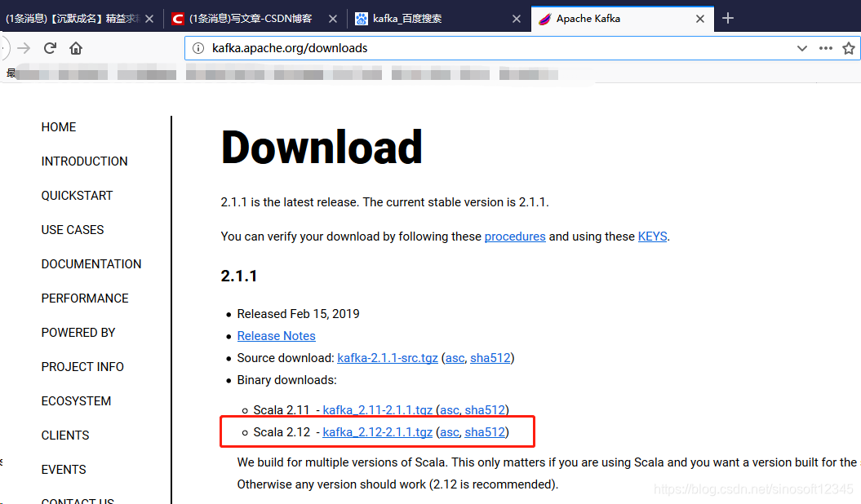Click the 'Released Feb 15, 2019' text
Screen dimensions: 861x504
pos(298,314)
